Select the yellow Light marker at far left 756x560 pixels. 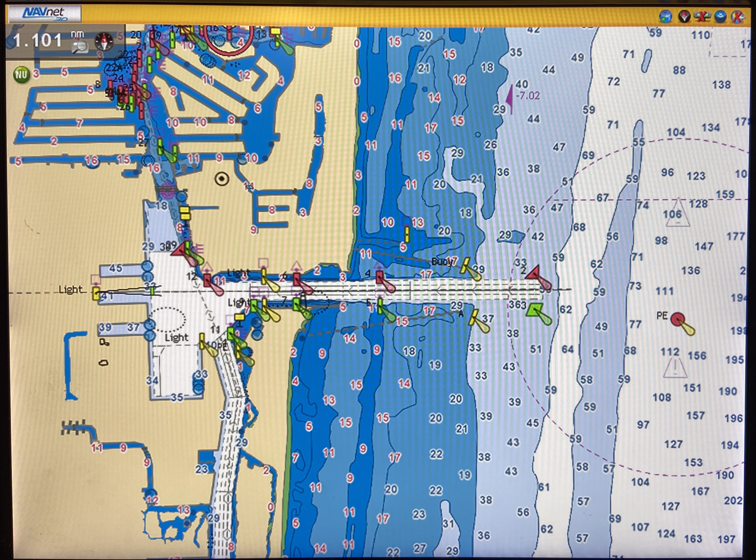(96, 293)
